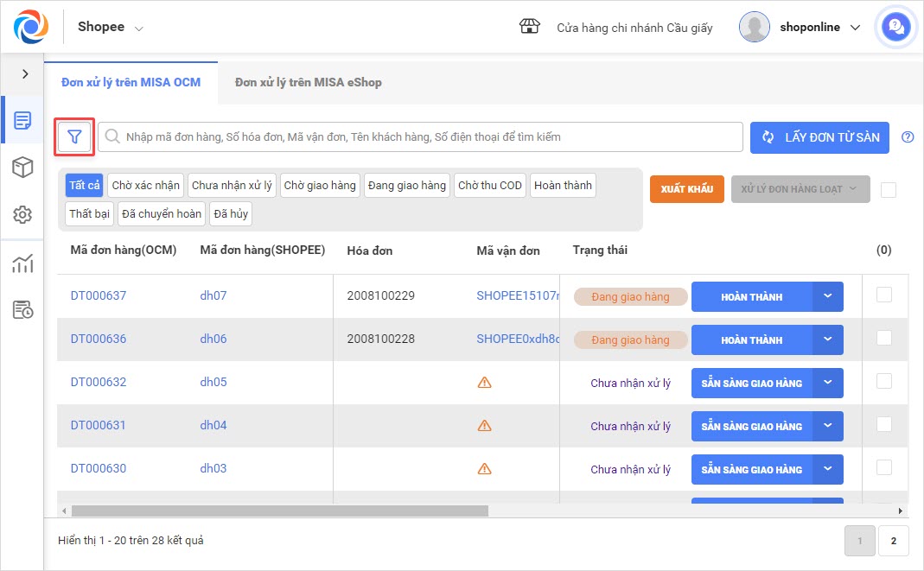Open the orders list sidebar icon
The image size is (924, 571).
[22, 120]
